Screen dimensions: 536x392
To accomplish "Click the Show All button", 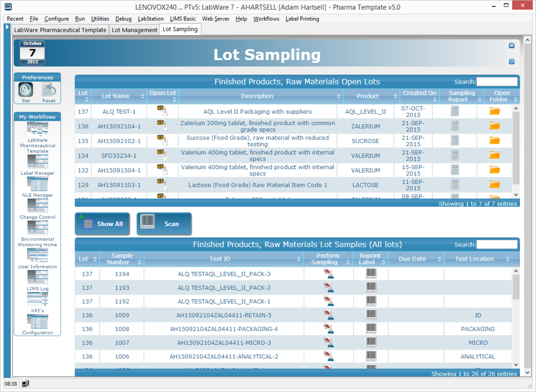I will click(102, 224).
